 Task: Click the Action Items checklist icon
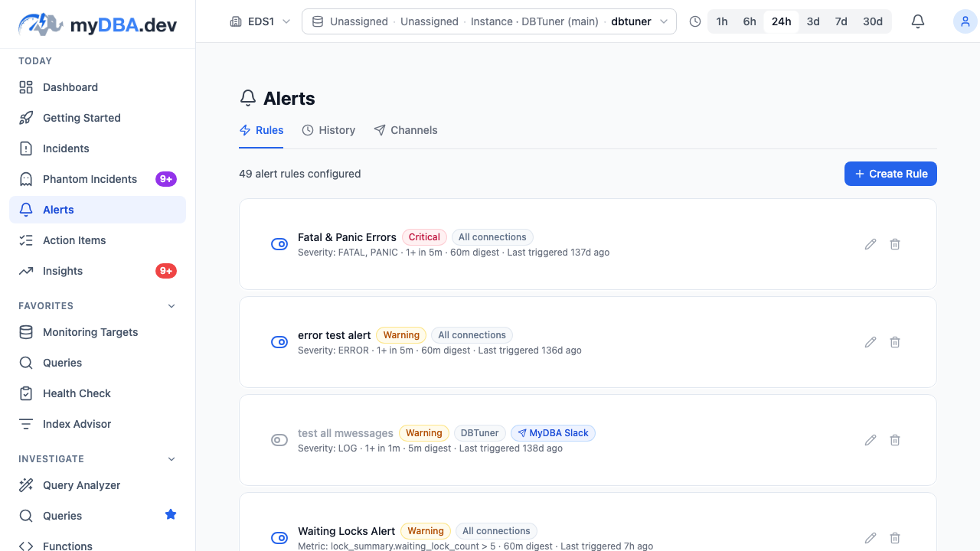(26, 240)
